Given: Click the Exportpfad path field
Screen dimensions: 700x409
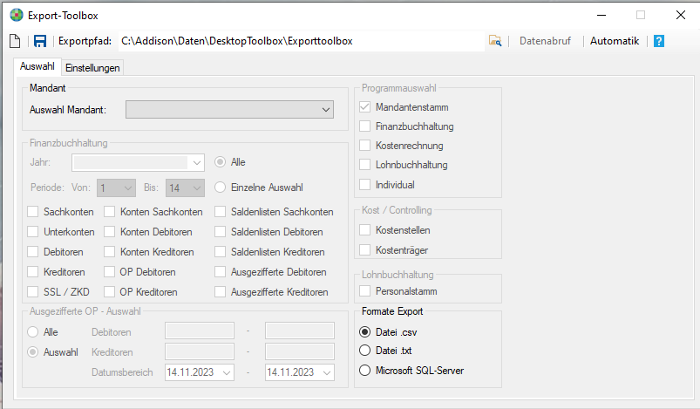Looking at the screenshot, I should pyautogui.click(x=301, y=41).
